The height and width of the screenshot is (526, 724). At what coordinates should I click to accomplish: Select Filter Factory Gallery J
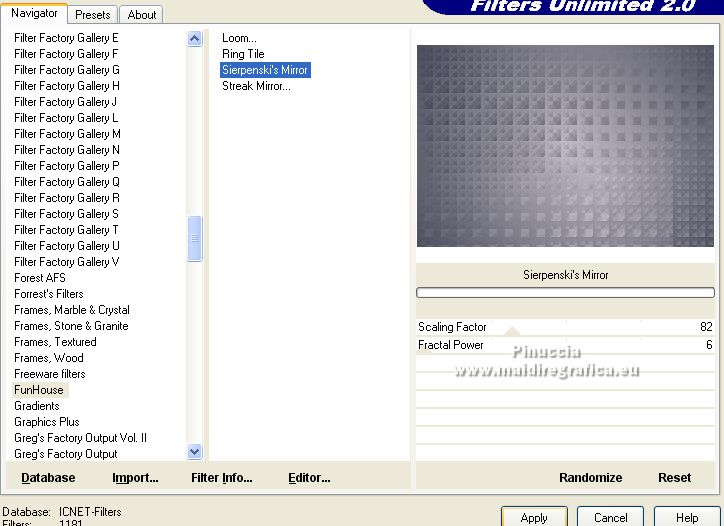coord(66,102)
